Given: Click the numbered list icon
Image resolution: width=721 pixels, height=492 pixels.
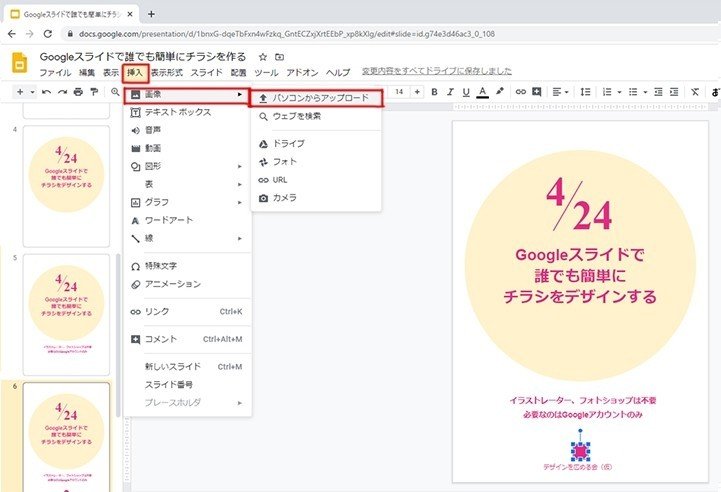Looking at the screenshot, I should (x=607, y=92).
